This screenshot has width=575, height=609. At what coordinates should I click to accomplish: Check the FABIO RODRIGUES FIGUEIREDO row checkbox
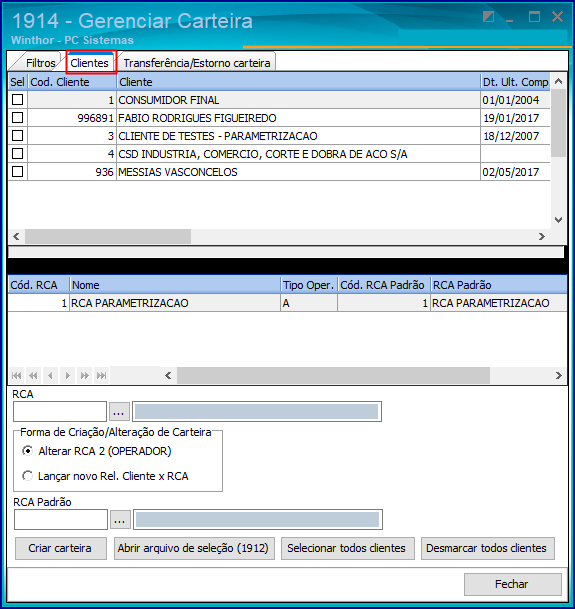pyautogui.click(x=17, y=118)
